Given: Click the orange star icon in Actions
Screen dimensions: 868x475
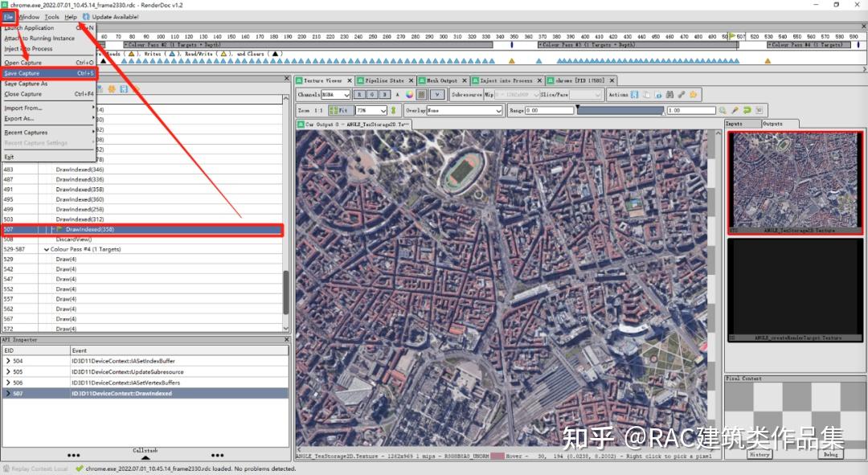Looking at the screenshot, I should 693,95.
